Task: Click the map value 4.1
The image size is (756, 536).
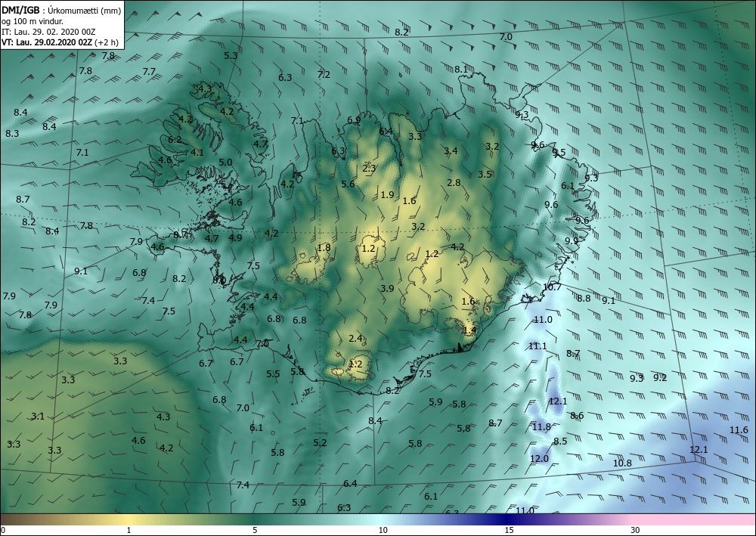Action: click(197, 152)
